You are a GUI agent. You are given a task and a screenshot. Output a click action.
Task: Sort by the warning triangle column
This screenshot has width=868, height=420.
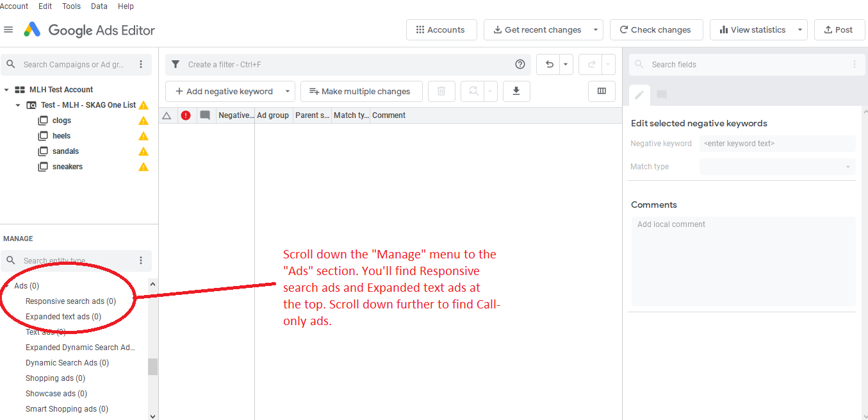coord(167,115)
